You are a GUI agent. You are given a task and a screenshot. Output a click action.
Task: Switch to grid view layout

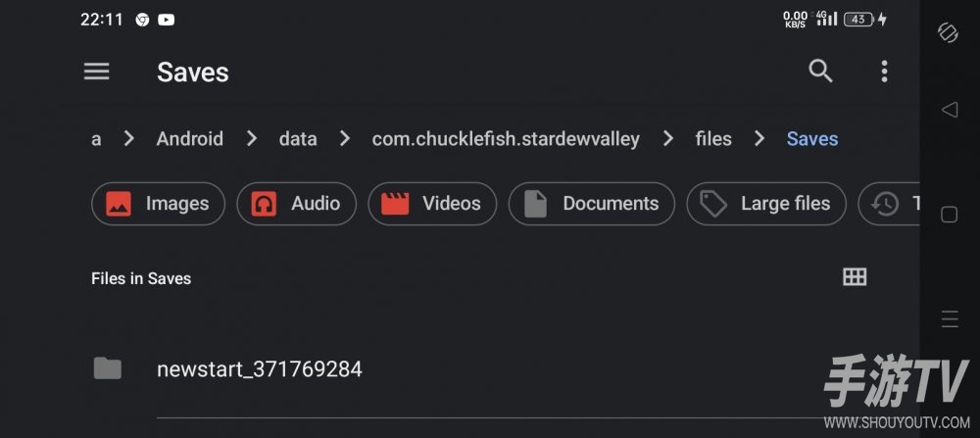click(x=855, y=276)
